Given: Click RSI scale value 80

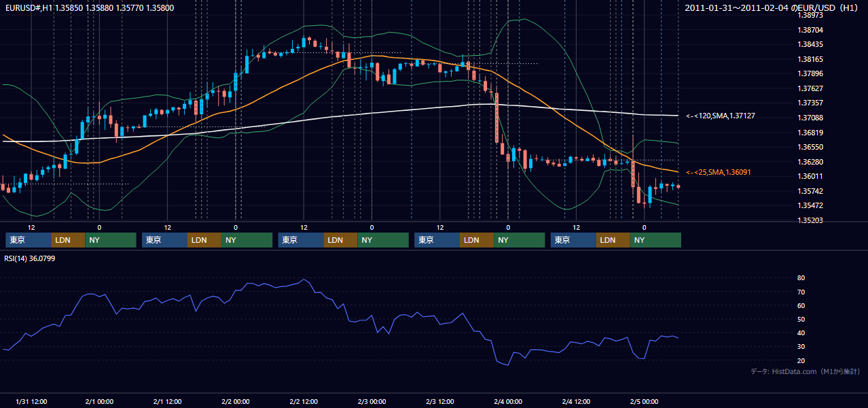Looking at the screenshot, I should 801,278.
